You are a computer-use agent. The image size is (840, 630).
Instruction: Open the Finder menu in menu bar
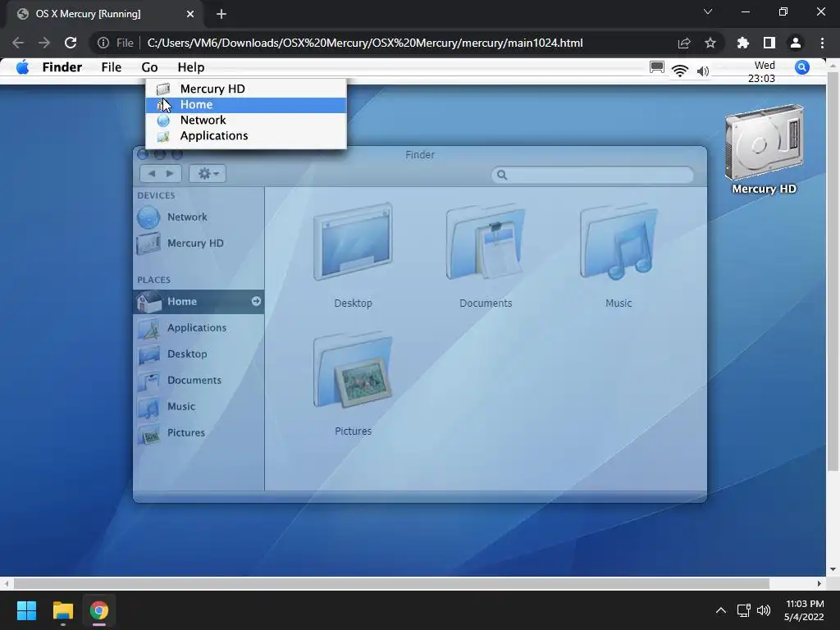[x=62, y=67]
